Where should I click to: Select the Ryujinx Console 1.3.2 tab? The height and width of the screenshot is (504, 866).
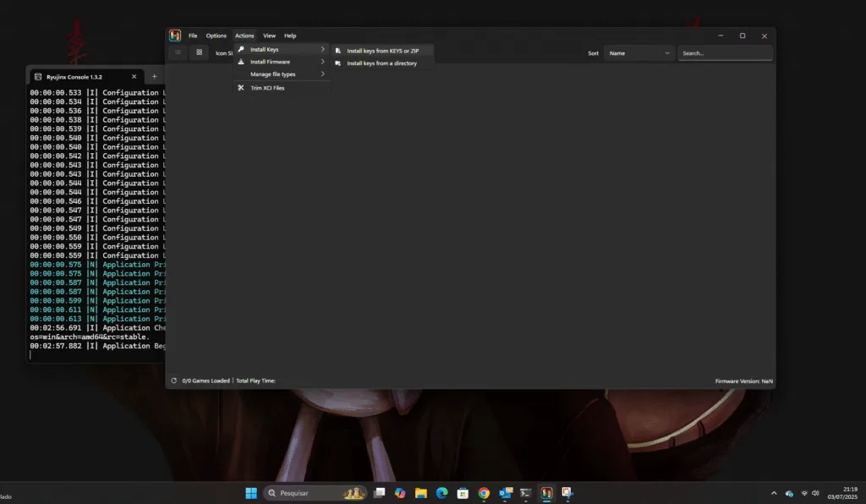point(85,77)
